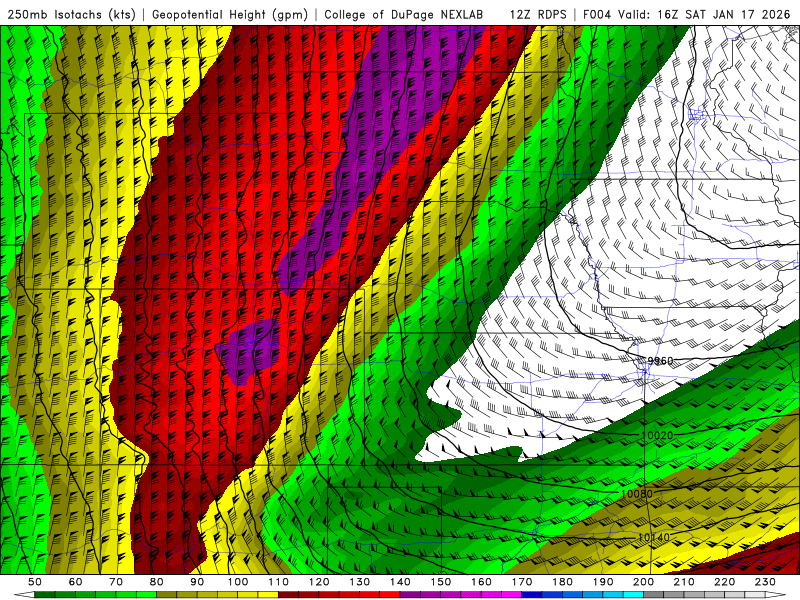
Task: Click the 10080 height contour label
Action: click(x=637, y=494)
